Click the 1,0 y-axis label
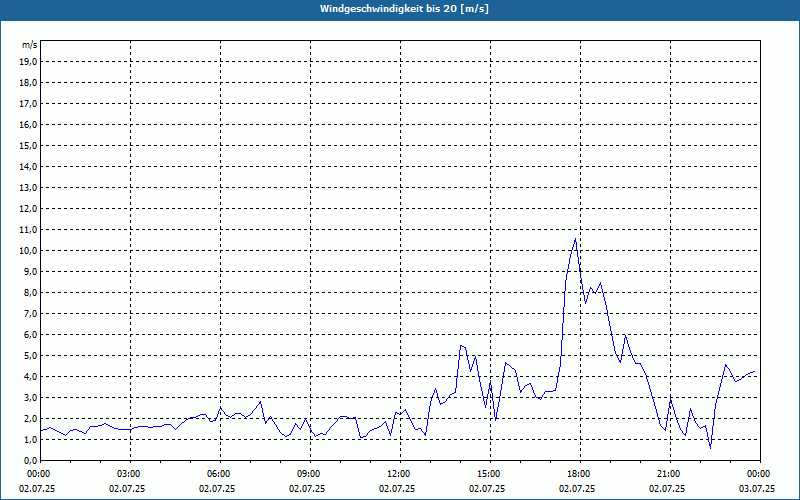The image size is (800, 500). pos(30,439)
